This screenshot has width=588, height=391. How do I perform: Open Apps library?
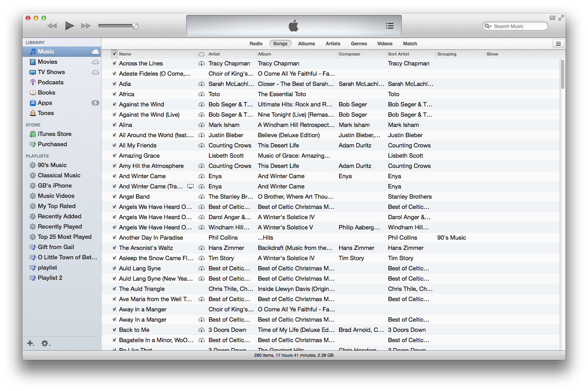pos(62,103)
